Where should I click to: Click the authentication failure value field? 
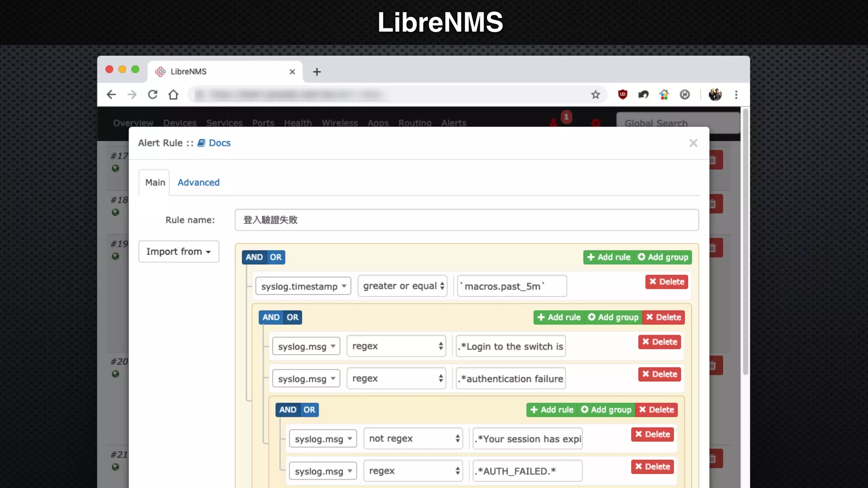point(511,378)
